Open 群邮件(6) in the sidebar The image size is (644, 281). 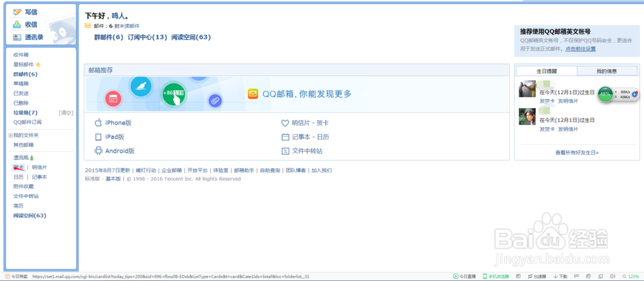pyautogui.click(x=26, y=74)
